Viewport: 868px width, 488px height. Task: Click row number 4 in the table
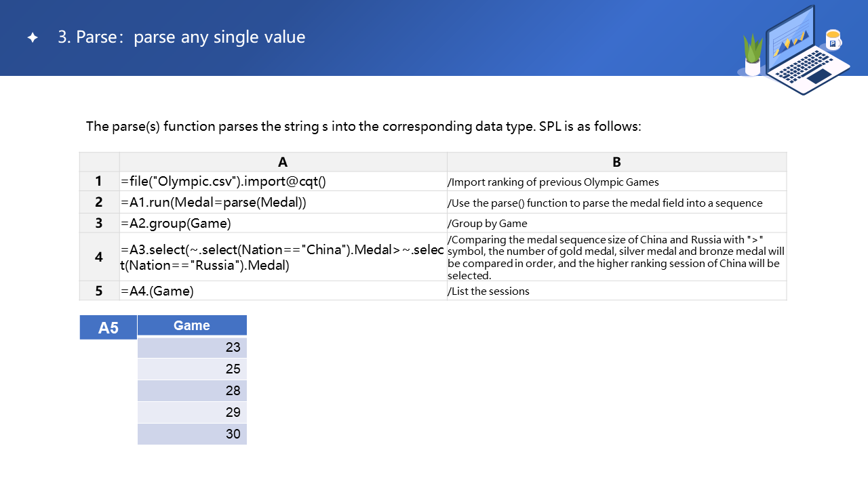[99, 257]
